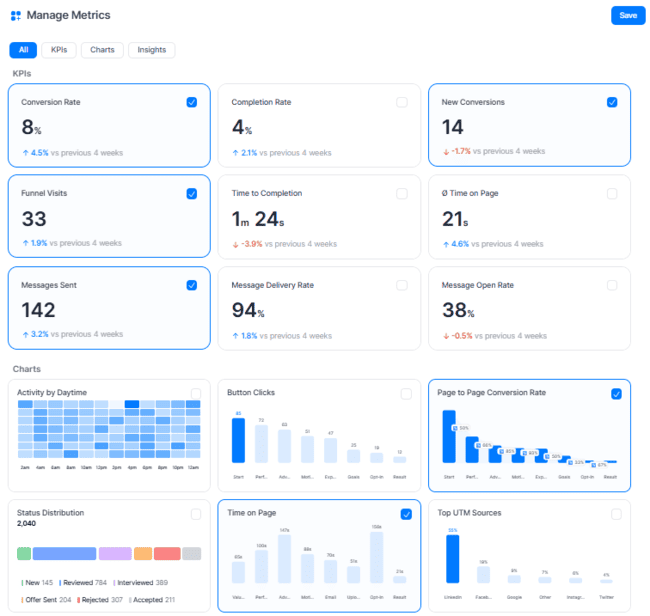Viewport: 650px width, 616px height.
Task: Switch to the KPIs filter tab
Action: (x=59, y=50)
